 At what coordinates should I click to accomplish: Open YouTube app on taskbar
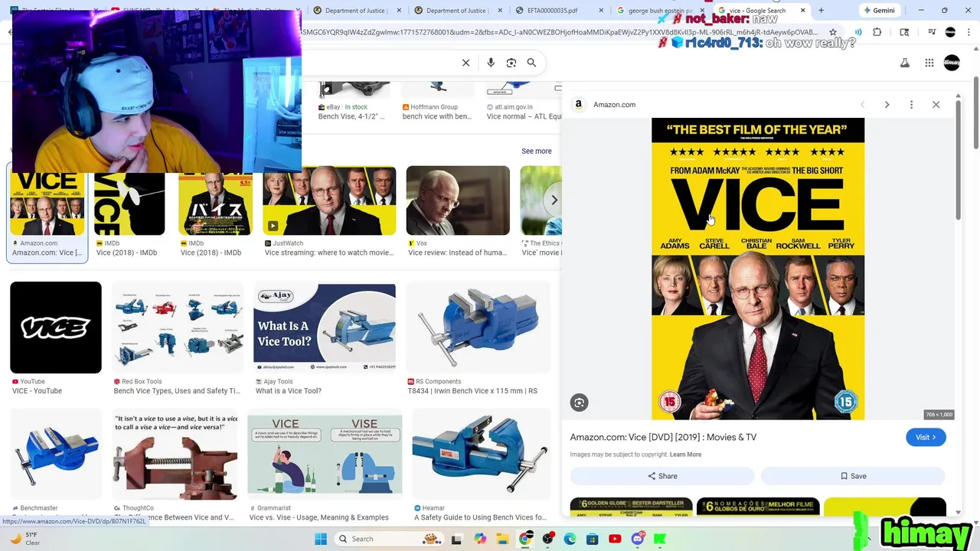pyautogui.click(x=615, y=539)
